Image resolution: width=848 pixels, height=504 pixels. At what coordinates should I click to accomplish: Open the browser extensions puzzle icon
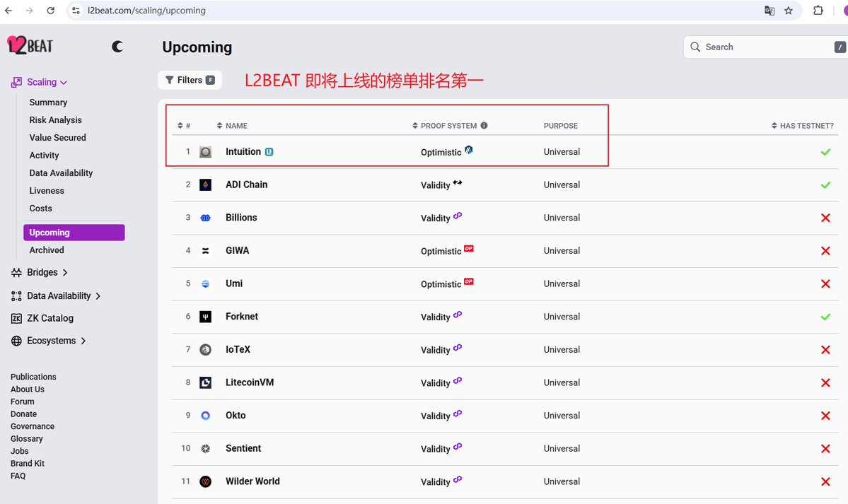[x=818, y=11]
